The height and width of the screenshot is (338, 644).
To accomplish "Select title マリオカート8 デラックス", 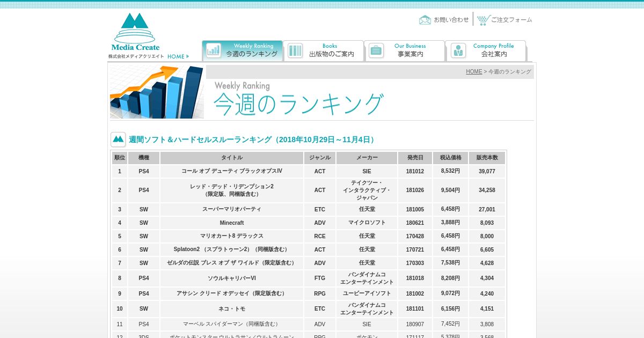I will (232, 236).
